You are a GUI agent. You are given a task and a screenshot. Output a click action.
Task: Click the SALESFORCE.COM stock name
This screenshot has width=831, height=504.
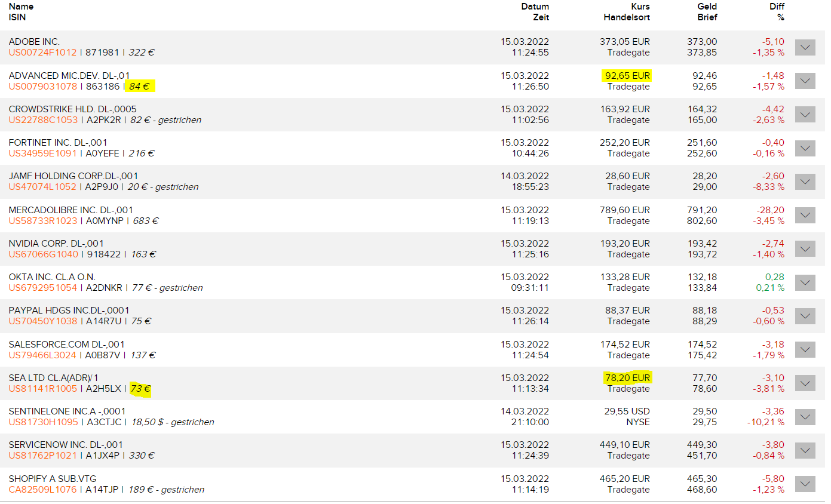pos(67,345)
